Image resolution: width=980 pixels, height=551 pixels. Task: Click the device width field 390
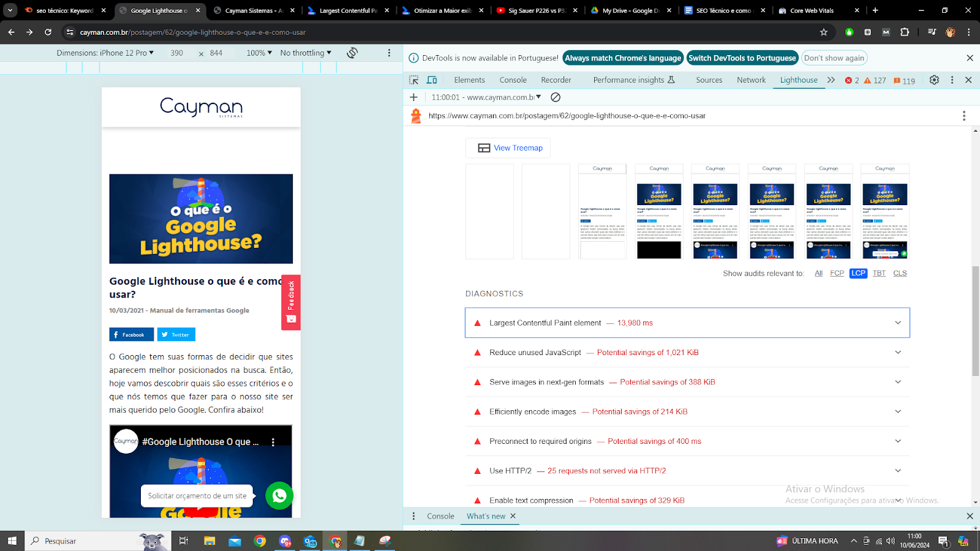point(177,53)
